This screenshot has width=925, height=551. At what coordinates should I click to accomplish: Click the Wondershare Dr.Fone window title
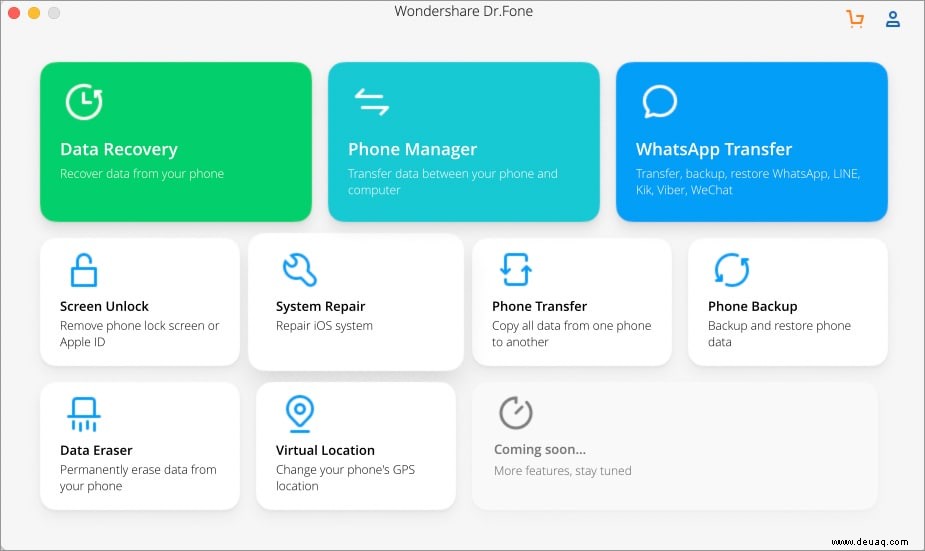[x=464, y=11]
